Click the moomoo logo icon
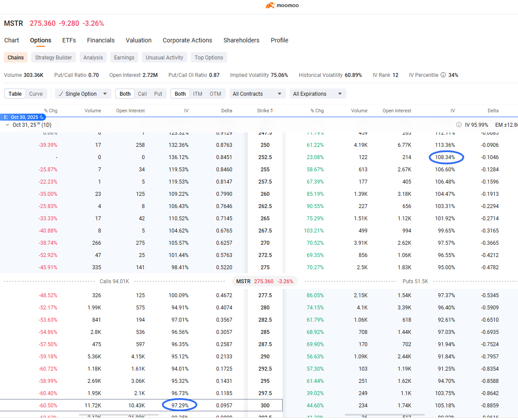 pos(270,5)
